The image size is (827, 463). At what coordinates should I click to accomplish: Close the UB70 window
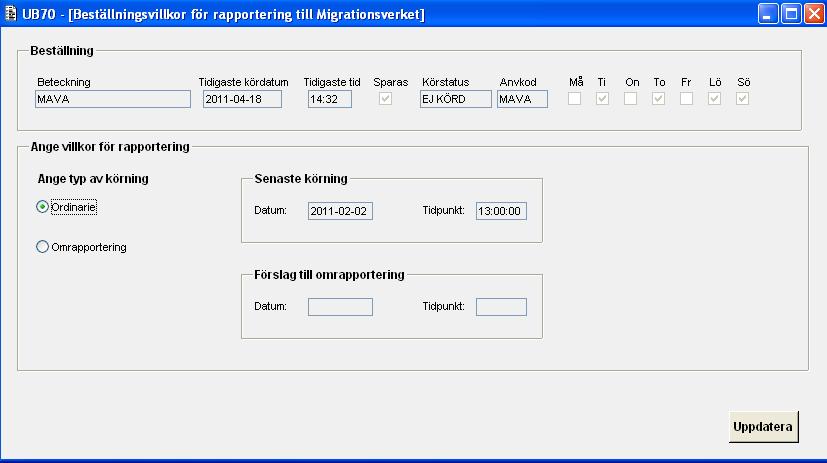tap(814, 14)
